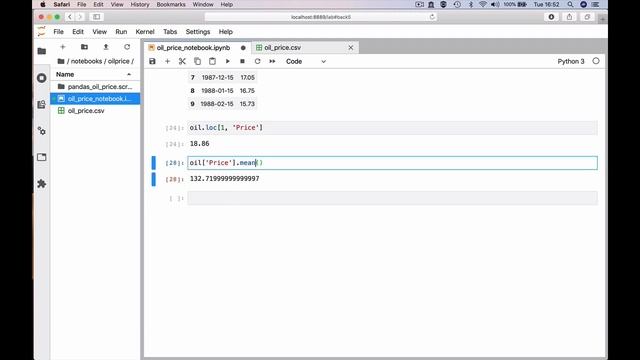The width and height of the screenshot is (640, 360).
Task: Open the breadcrumb root folder icon
Action: point(61,61)
